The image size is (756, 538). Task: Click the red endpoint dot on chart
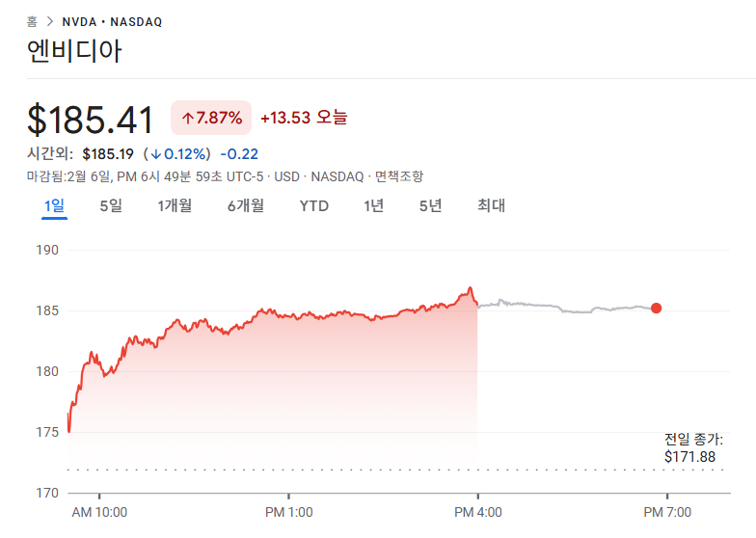click(x=657, y=309)
